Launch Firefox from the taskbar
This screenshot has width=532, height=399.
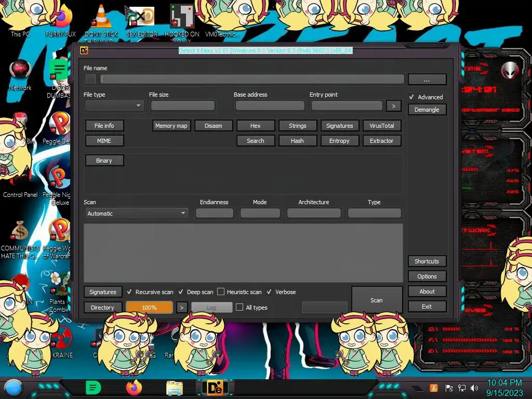(x=134, y=388)
